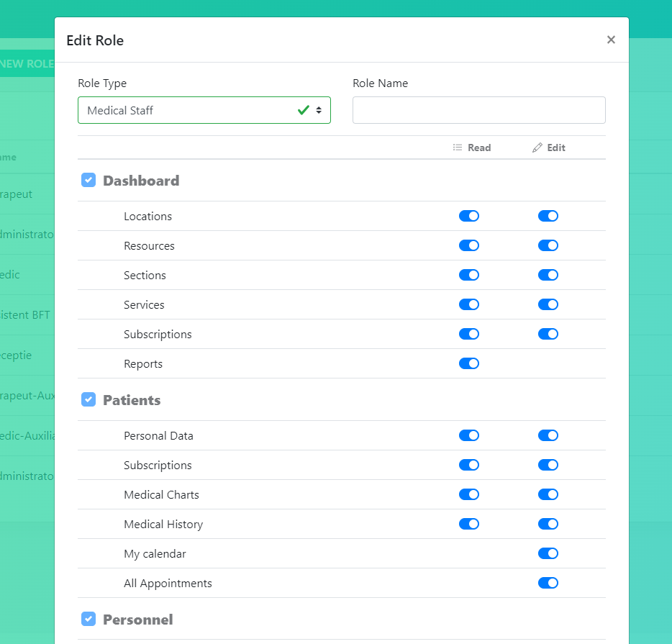Click the Role Name input field

point(478,110)
